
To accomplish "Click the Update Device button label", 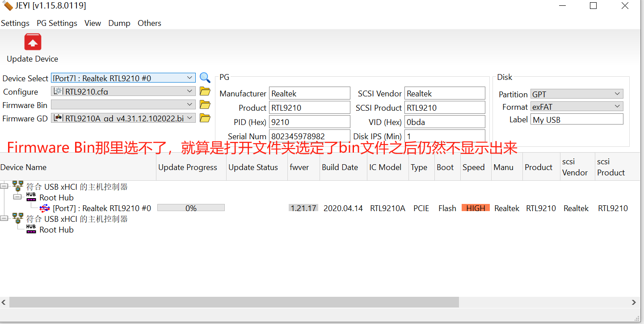I will 32,59.
